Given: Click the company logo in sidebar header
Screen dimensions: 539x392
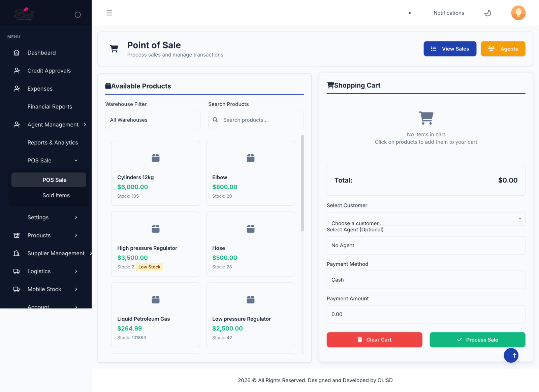Looking at the screenshot, I should (x=24, y=14).
